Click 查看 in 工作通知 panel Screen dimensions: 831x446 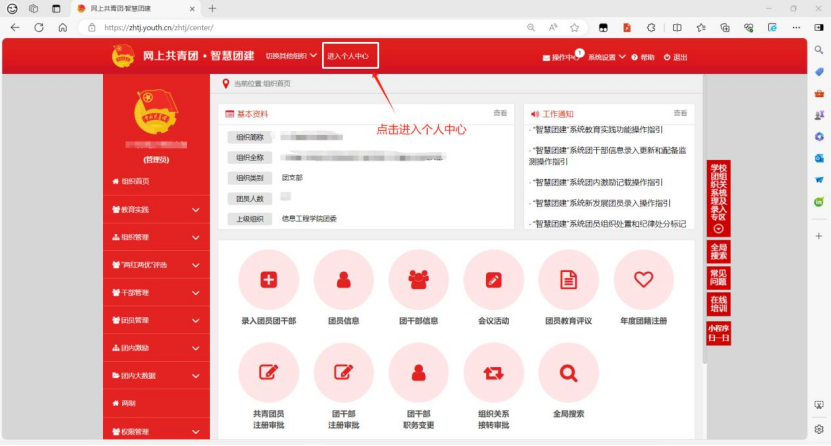point(680,113)
